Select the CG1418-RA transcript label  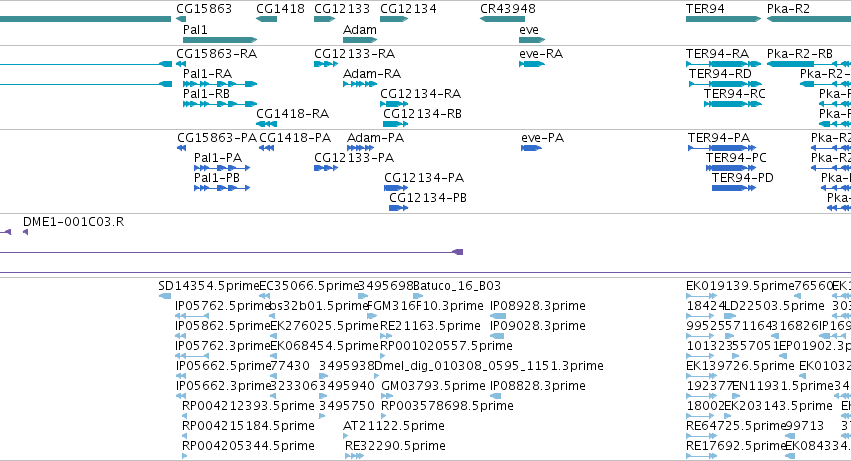coord(293,114)
